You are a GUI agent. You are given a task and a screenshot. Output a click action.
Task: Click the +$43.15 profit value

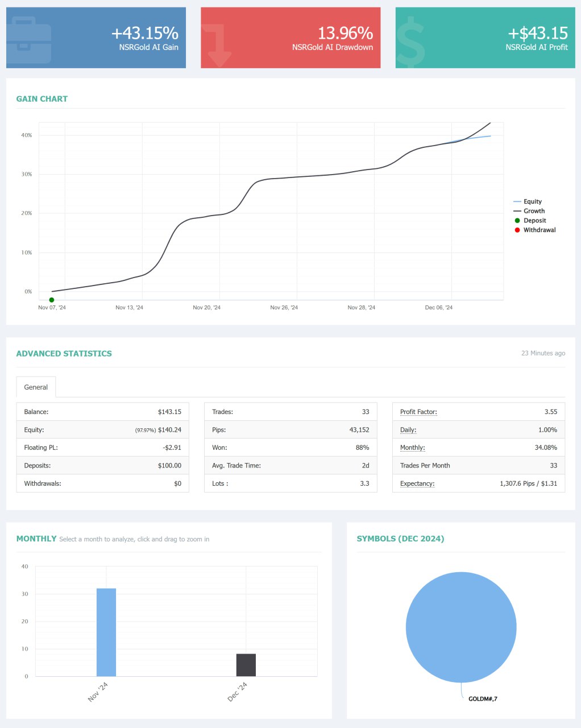(x=538, y=33)
